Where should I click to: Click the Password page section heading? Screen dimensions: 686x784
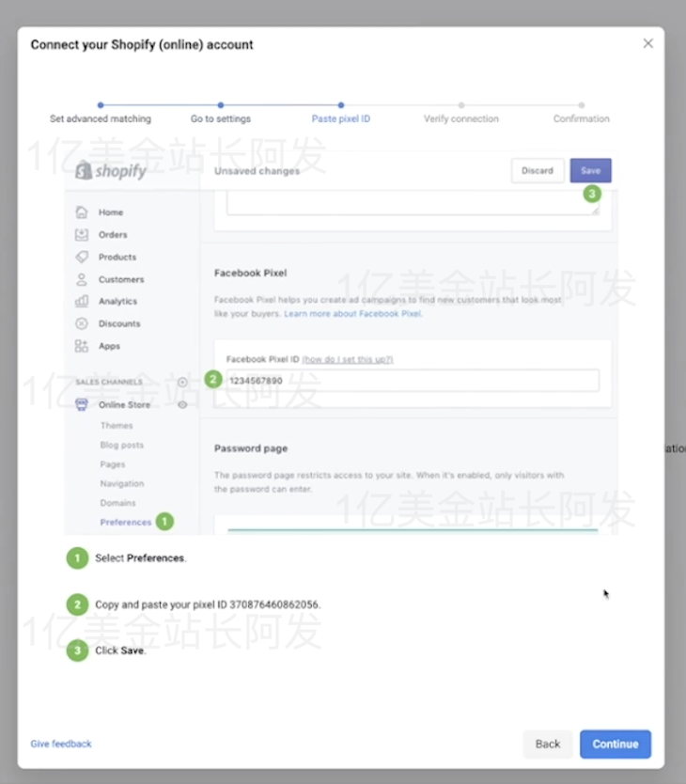[x=251, y=448]
